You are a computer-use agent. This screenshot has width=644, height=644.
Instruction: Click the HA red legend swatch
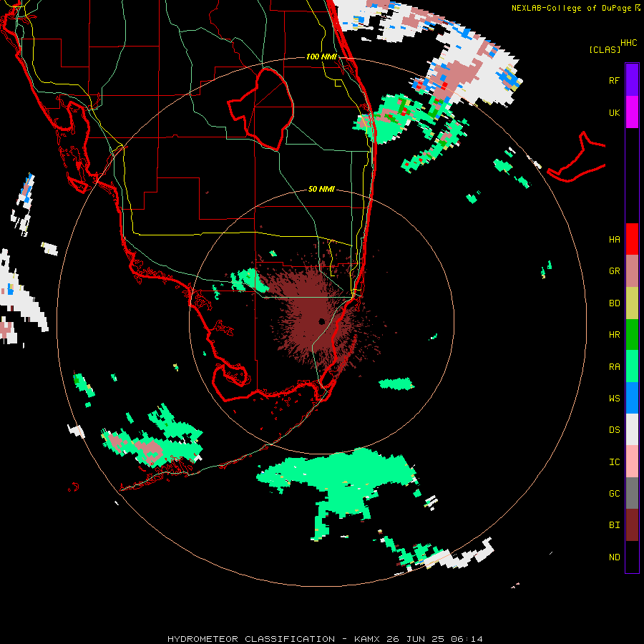click(x=632, y=239)
